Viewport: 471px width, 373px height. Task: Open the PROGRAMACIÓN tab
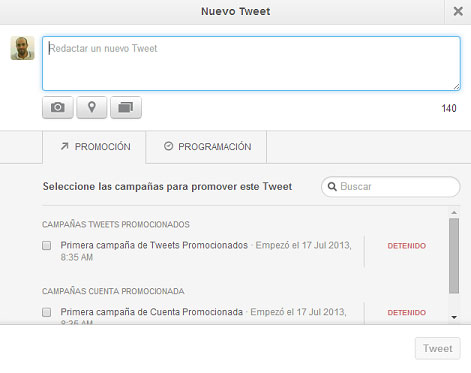click(207, 147)
